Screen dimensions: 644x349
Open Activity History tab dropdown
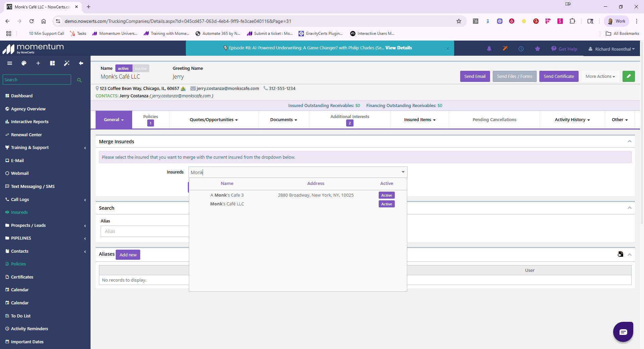click(x=572, y=120)
